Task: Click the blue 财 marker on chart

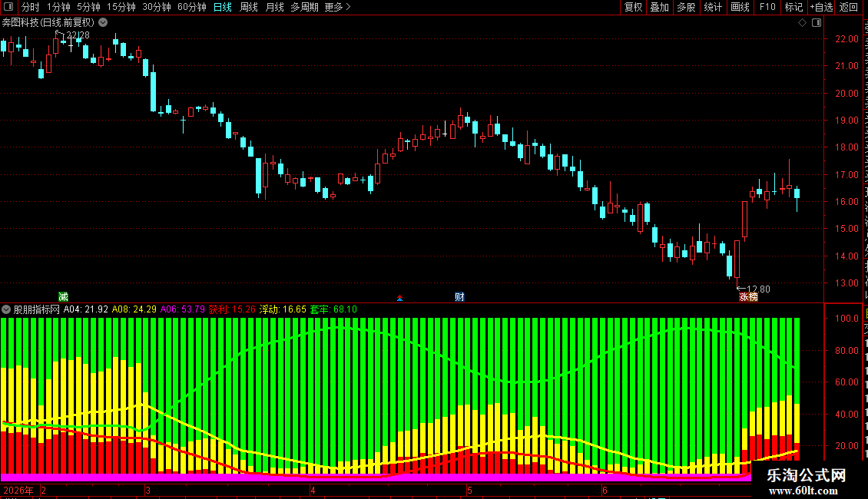Action: [x=459, y=297]
